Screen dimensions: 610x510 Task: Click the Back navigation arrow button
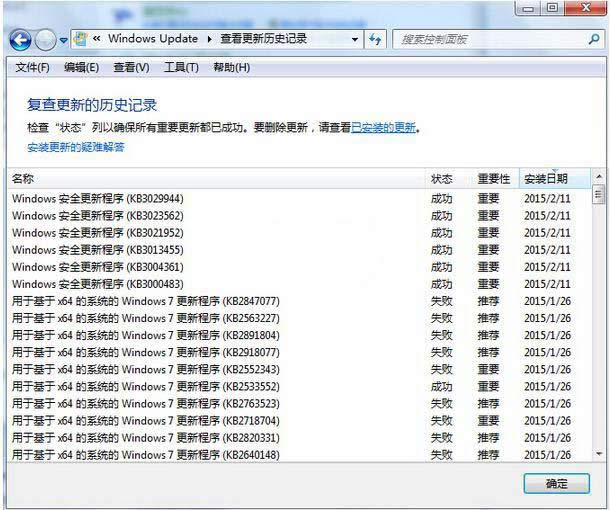[x=20, y=40]
